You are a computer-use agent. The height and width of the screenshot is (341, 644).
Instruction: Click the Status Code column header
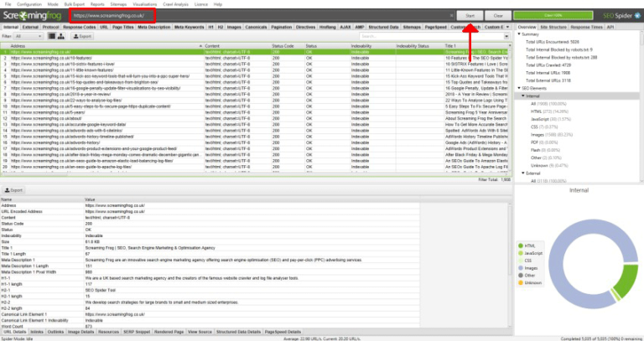pos(288,46)
